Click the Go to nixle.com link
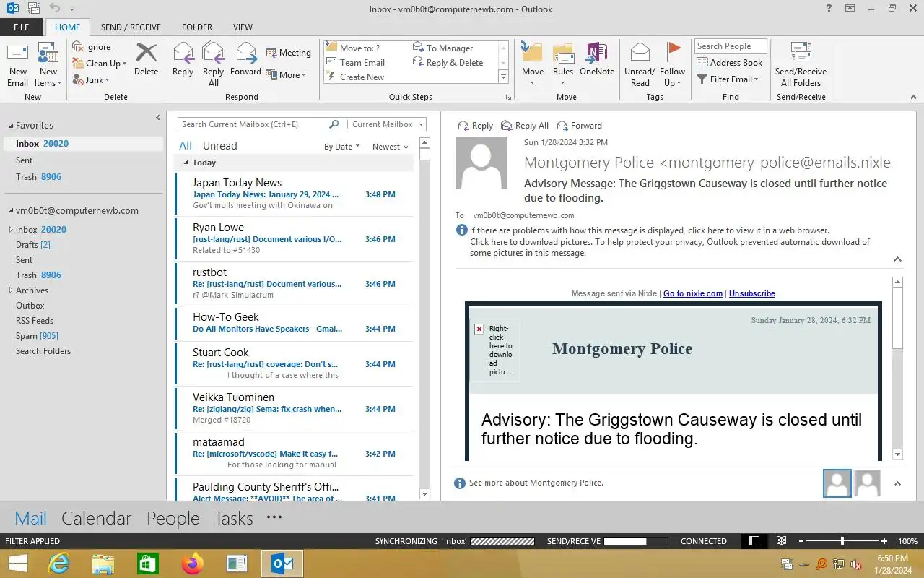This screenshot has height=578, width=924. (x=693, y=293)
